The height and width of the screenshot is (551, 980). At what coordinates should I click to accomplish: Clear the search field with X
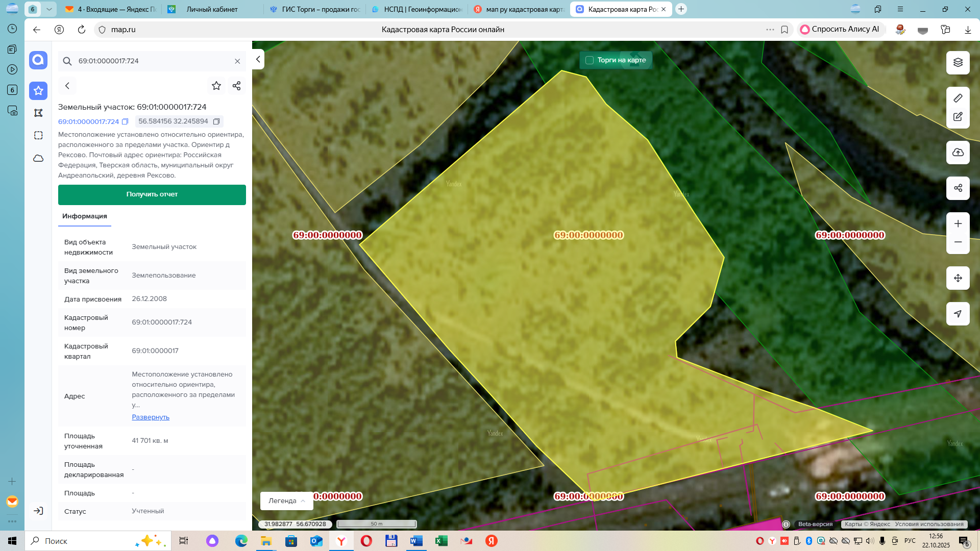237,61
